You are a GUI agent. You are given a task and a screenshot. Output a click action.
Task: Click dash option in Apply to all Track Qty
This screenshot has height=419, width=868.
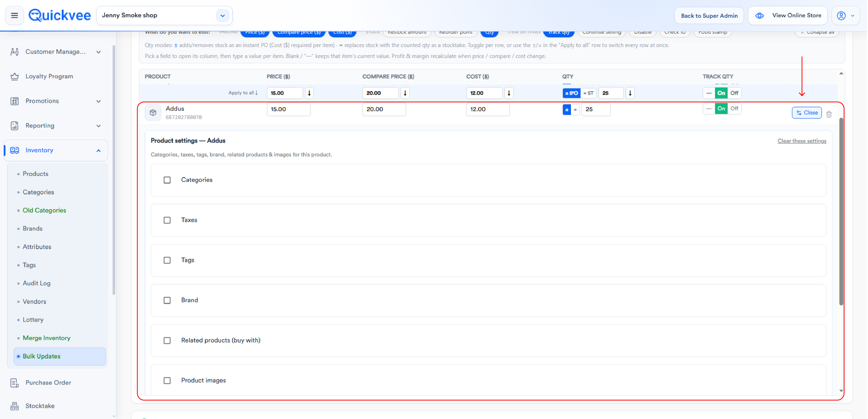pyautogui.click(x=709, y=93)
